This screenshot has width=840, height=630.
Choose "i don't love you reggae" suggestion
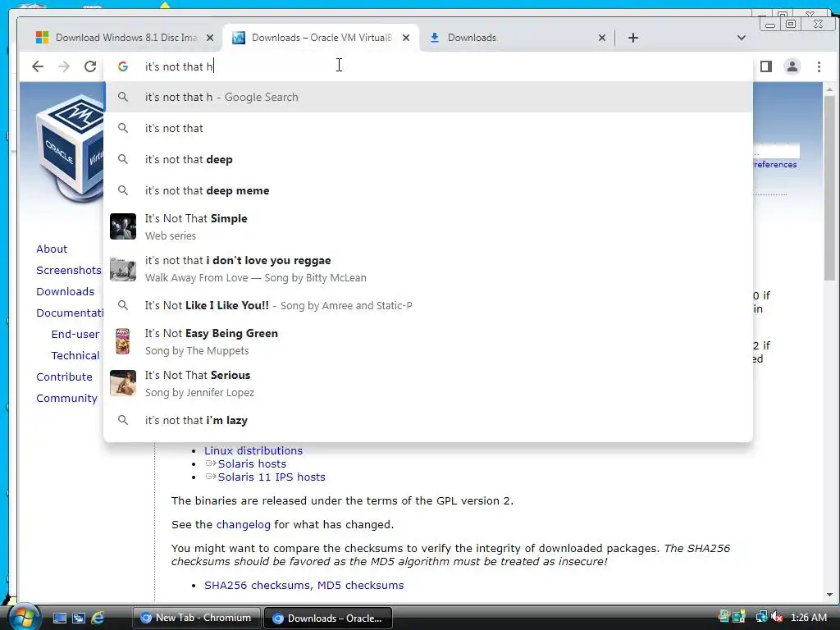pyautogui.click(x=428, y=268)
